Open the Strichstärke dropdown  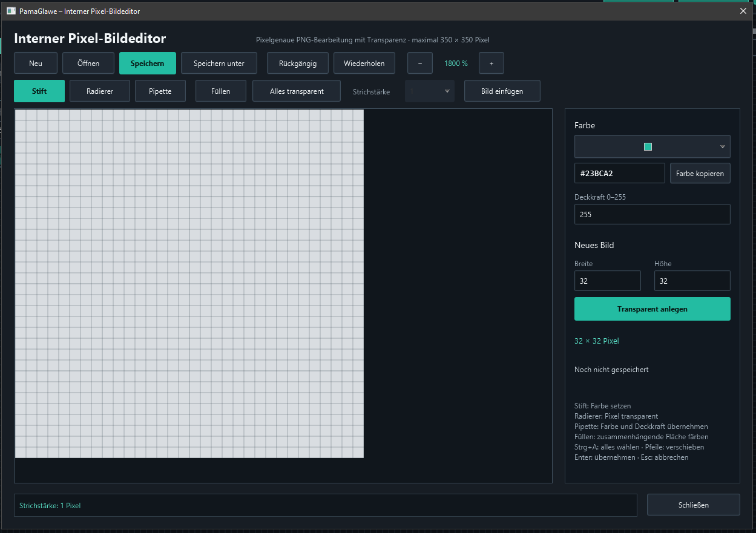(430, 91)
